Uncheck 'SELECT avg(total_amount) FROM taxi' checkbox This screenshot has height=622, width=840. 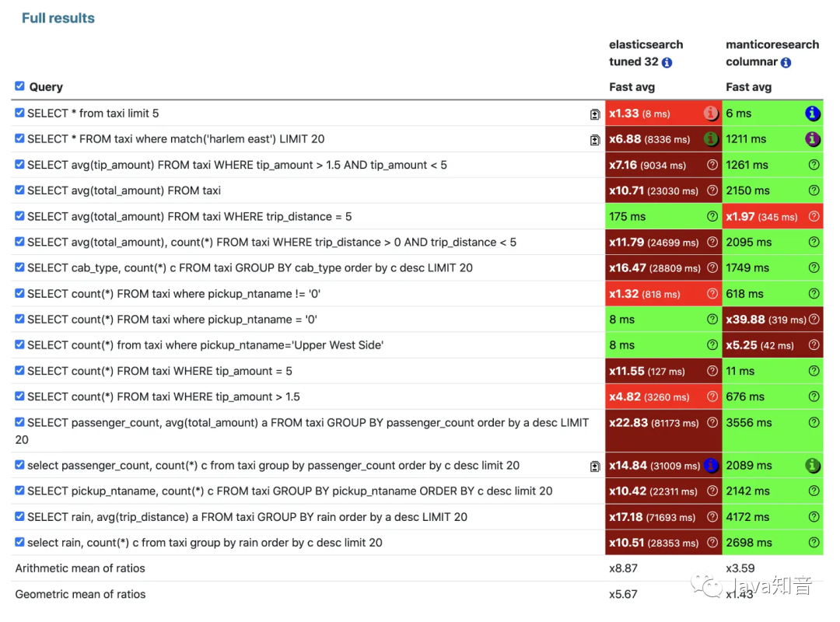pyautogui.click(x=19, y=190)
